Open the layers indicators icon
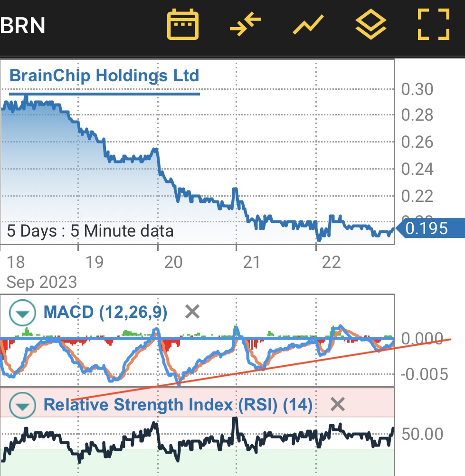Image resolution: width=465 pixels, height=476 pixels. click(371, 24)
